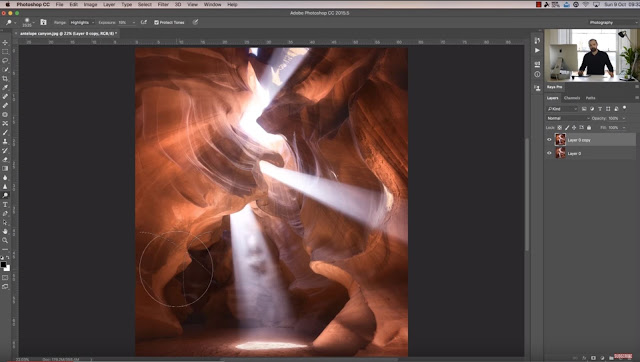Screen dimensions: 640x362
Task: Open the Actions play panel icon
Action: [x=537, y=50]
